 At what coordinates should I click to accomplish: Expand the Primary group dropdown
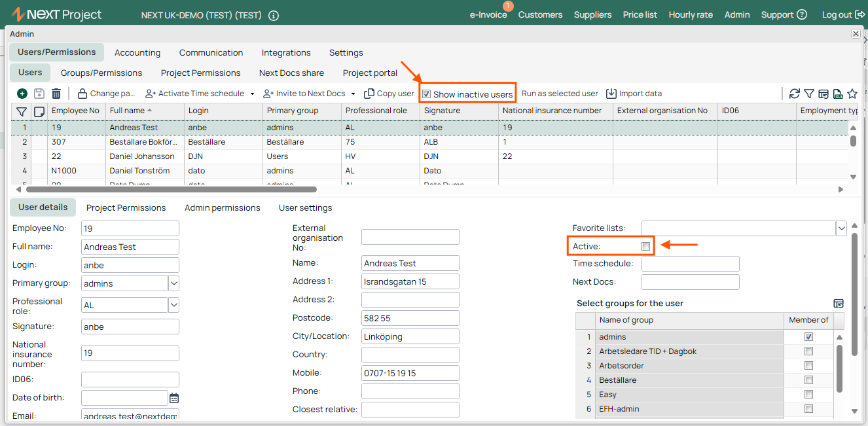174,283
